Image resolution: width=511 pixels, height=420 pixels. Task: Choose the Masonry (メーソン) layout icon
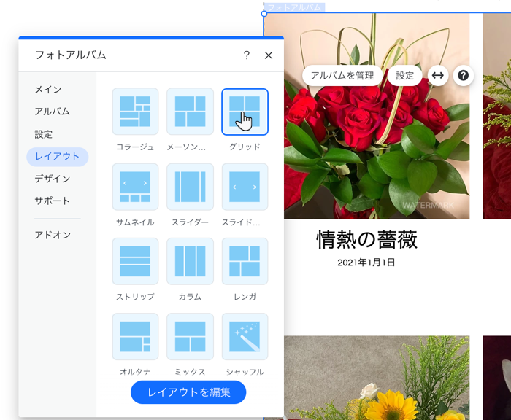[190, 112]
